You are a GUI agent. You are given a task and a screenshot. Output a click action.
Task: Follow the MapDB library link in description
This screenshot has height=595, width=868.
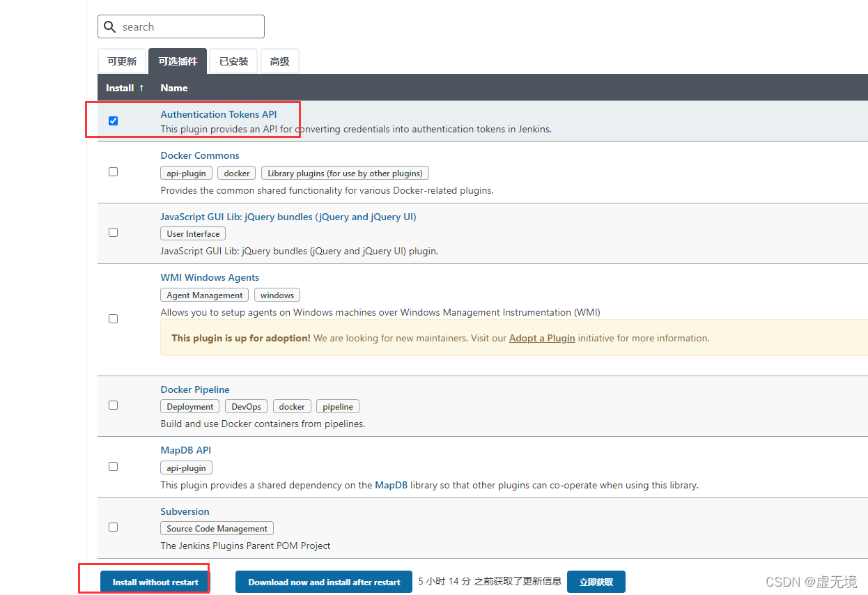click(x=391, y=485)
